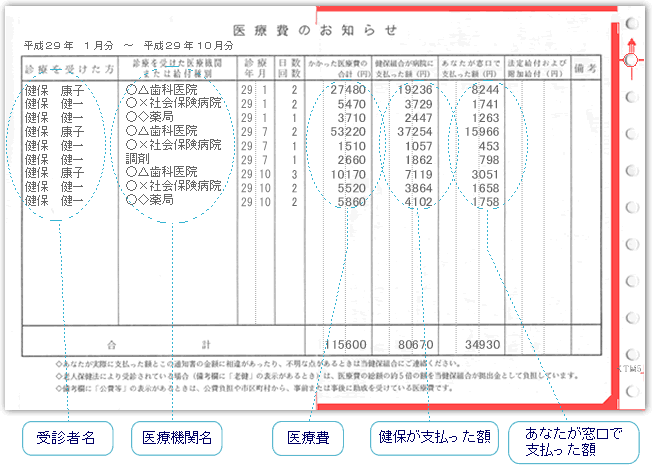Viewport: 652px width, 465px height.
Task: Click ○△歯科医院 in the 27480 row
Action: click(x=161, y=90)
